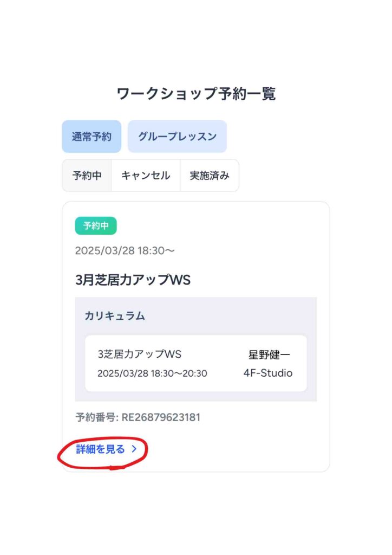The height and width of the screenshot is (555, 392).
Task: Click the date 2025/03/28 18:30〜 under badge
Action: pyautogui.click(x=125, y=250)
